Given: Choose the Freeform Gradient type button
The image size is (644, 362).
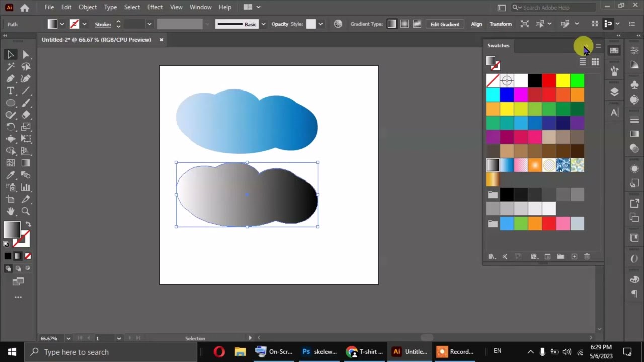Looking at the screenshot, I should pos(417,24).
